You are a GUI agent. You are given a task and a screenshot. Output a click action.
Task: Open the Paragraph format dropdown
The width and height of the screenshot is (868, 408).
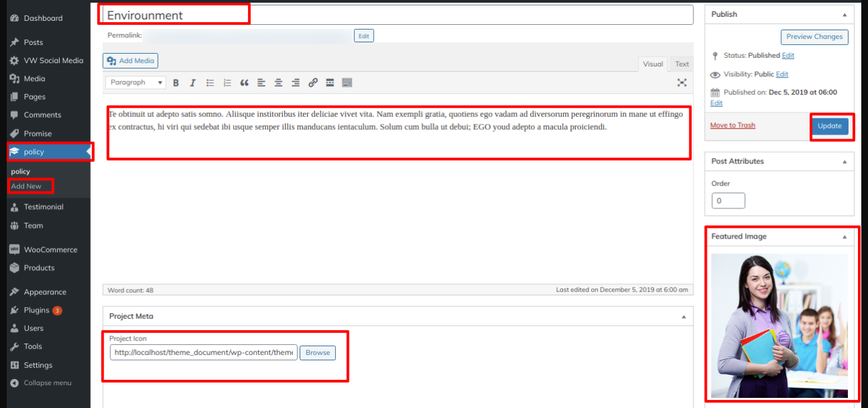(x=136, y=83)
